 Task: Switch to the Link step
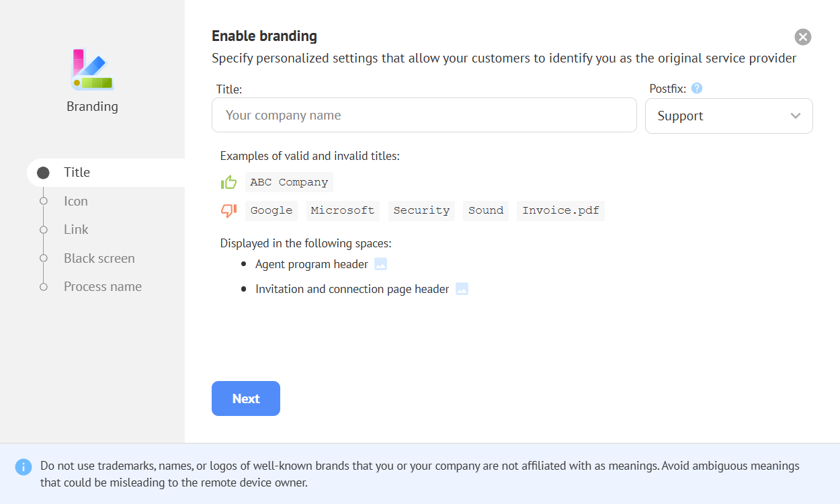coord(76,230)
